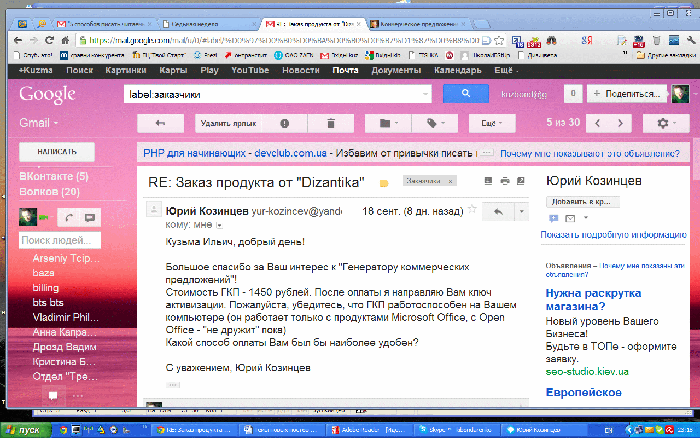Show detailed info about Юрий Козинцев

click(x=613, y=235)
